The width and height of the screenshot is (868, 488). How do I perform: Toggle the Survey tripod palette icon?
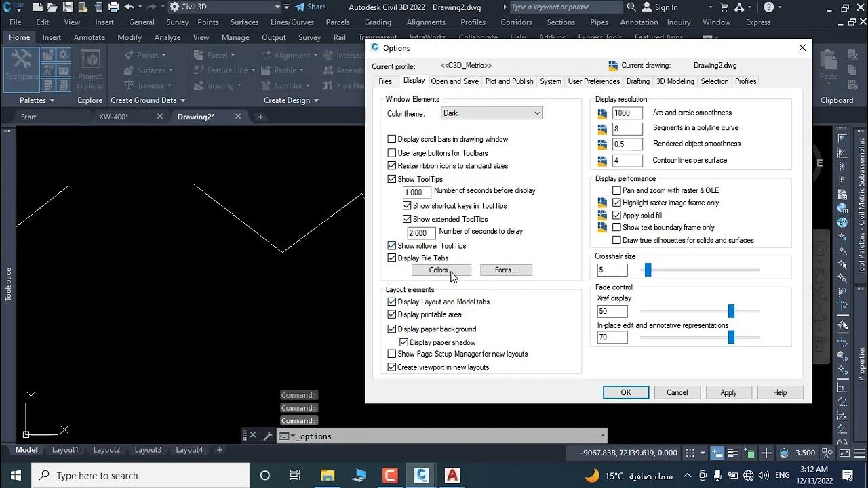[x=49, y=70]
